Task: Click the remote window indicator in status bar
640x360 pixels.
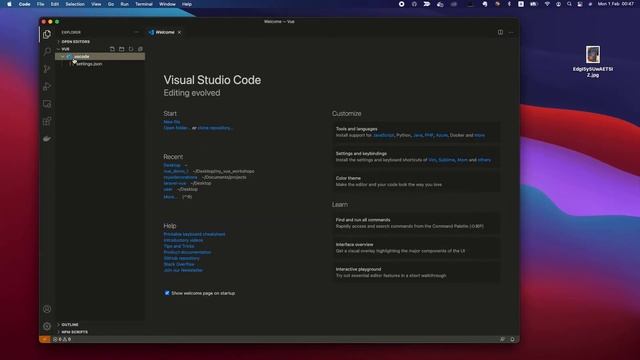Action: pos(44,339)
